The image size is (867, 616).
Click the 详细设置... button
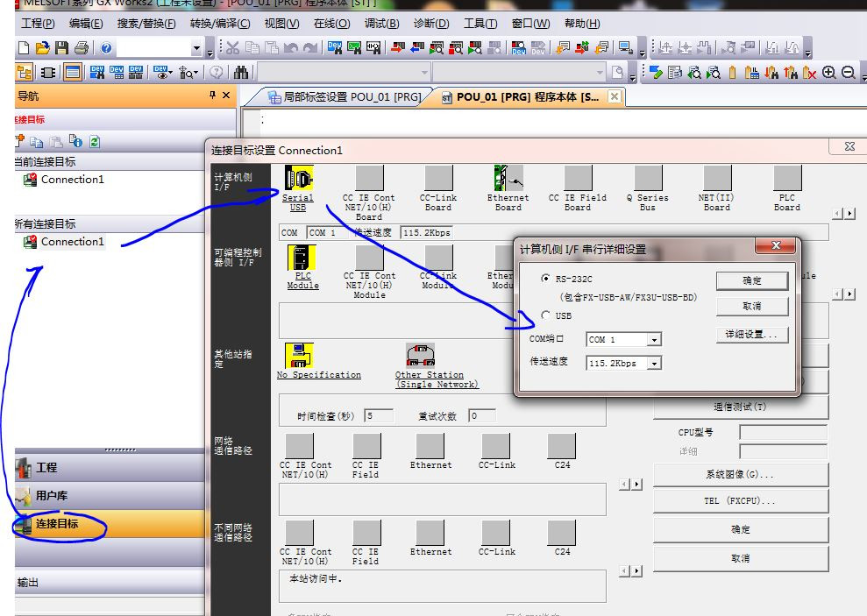tap(752, 334)
